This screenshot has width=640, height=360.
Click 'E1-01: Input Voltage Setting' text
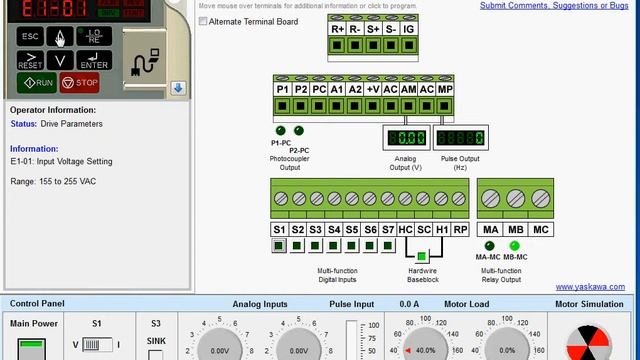61,162
